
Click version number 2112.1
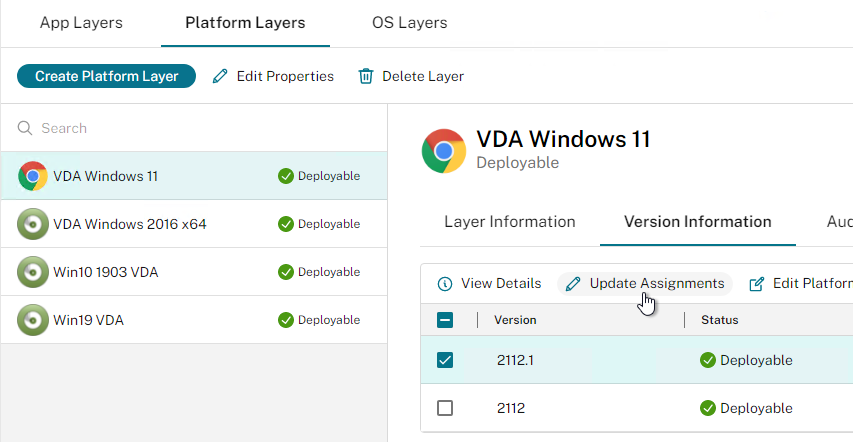515,360
